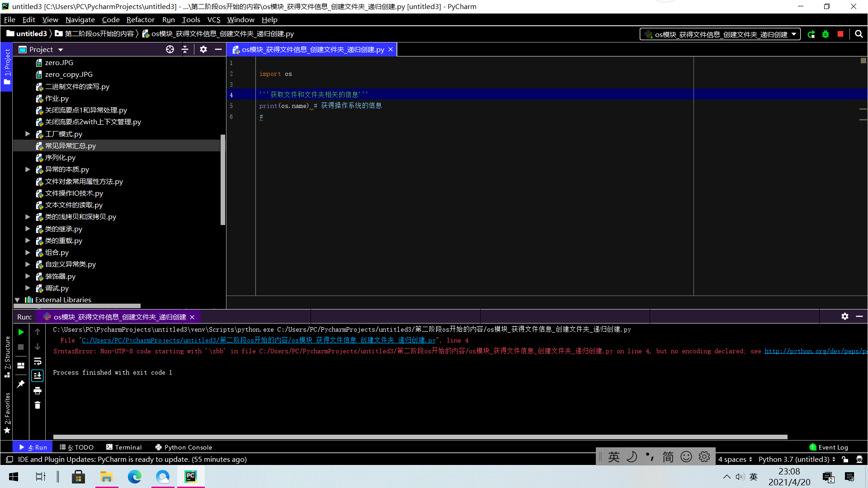Print the console output
Image resolution: width=868 pixels, height=488 pixels.
(38, 390)
